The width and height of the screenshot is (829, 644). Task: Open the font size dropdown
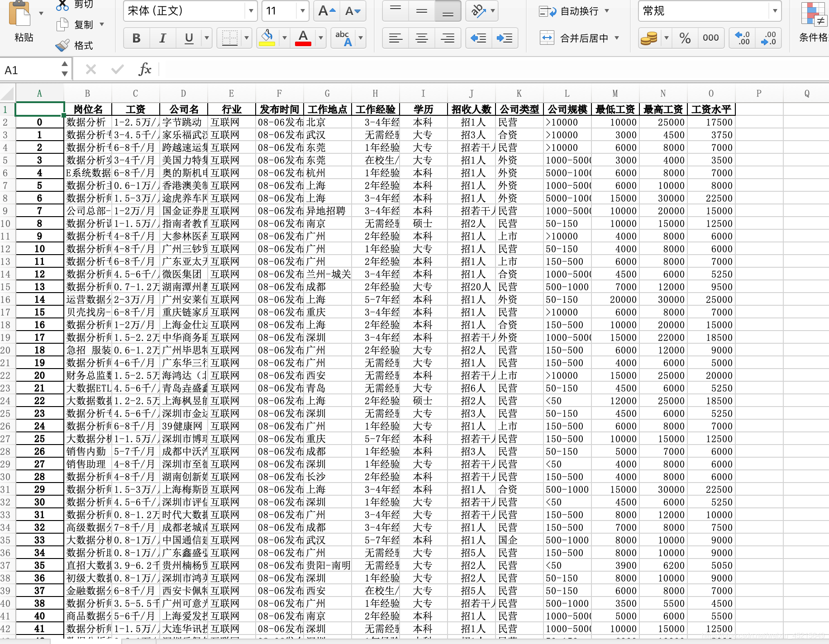(x=302, y=11)
